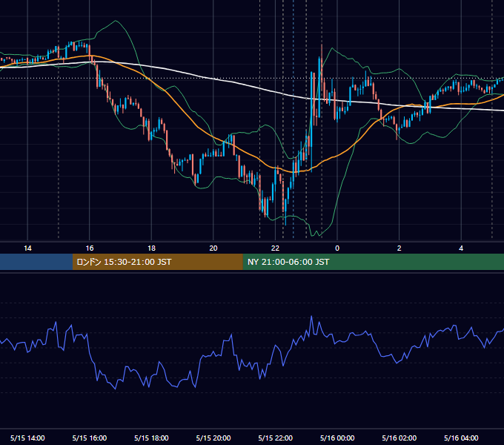The image size is (504, 445).
Task: Click the 5/16 00:00 date label
Action: (337, 438)
